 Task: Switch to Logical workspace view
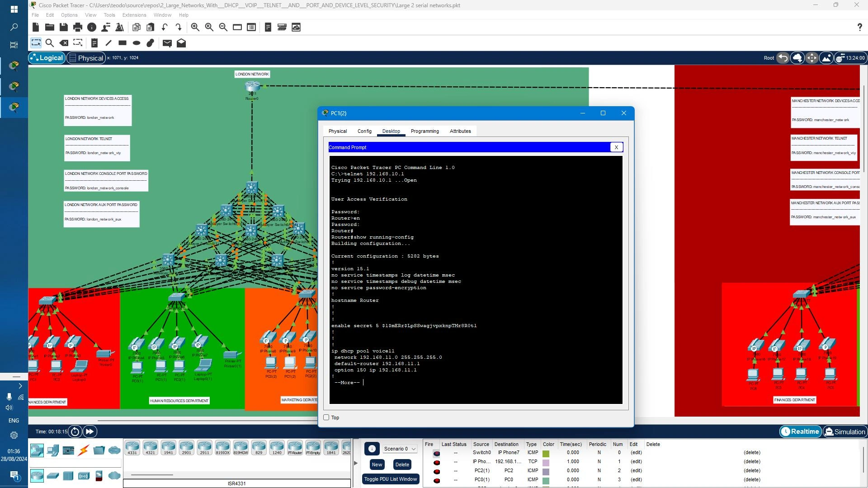[47, 58]
